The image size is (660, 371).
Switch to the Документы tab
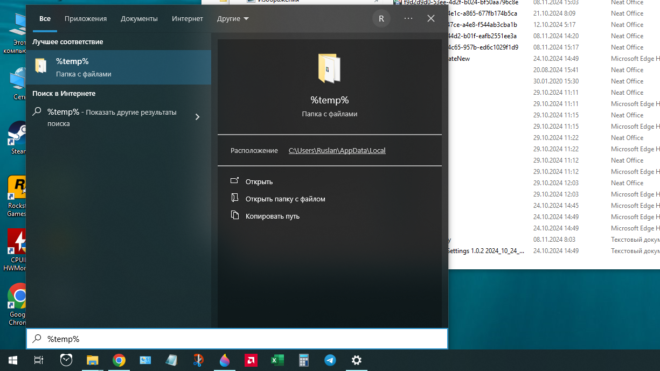(139, 19)
